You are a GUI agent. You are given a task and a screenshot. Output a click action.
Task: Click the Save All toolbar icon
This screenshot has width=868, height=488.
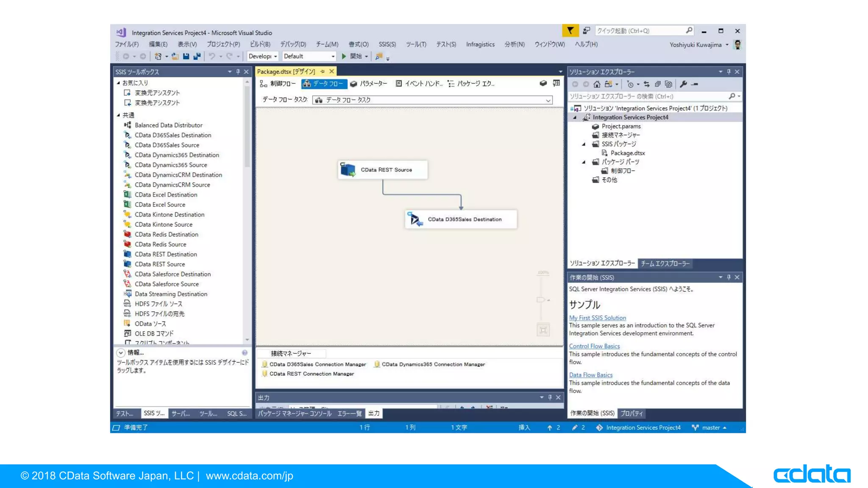tap(197, 56)
